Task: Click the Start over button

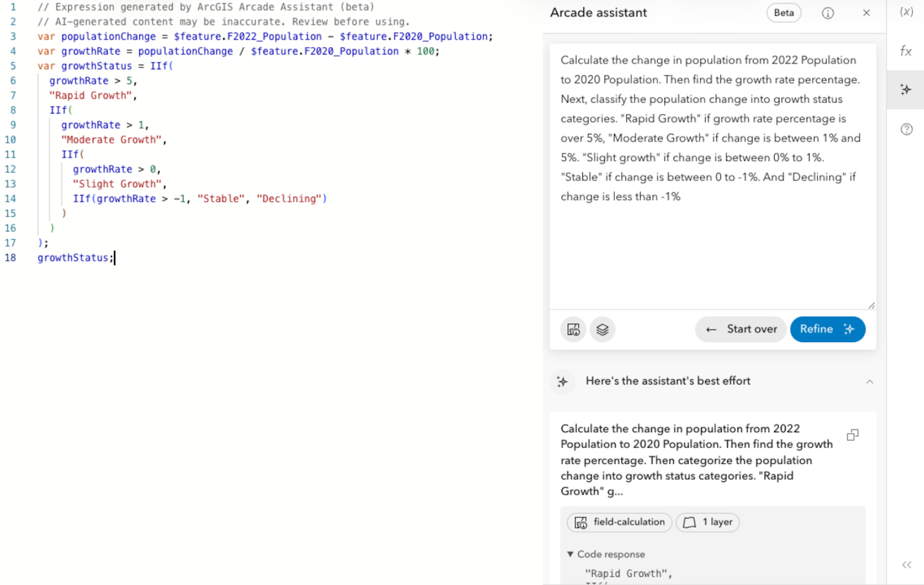Action: coord(742,329)
